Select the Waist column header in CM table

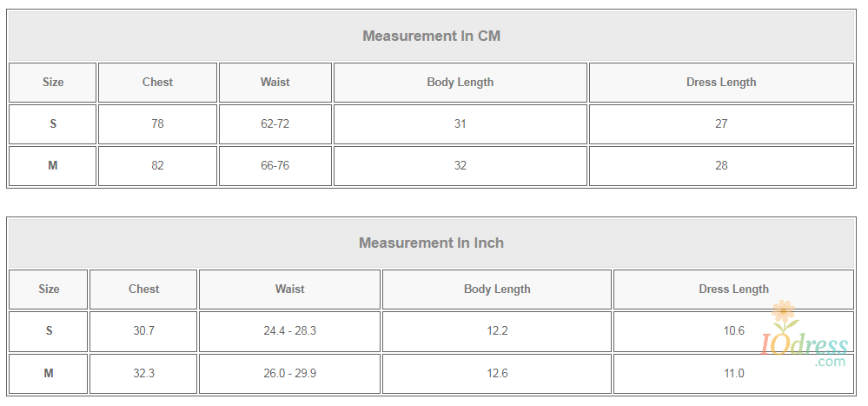pyautogui.click(x=275, y=83)
